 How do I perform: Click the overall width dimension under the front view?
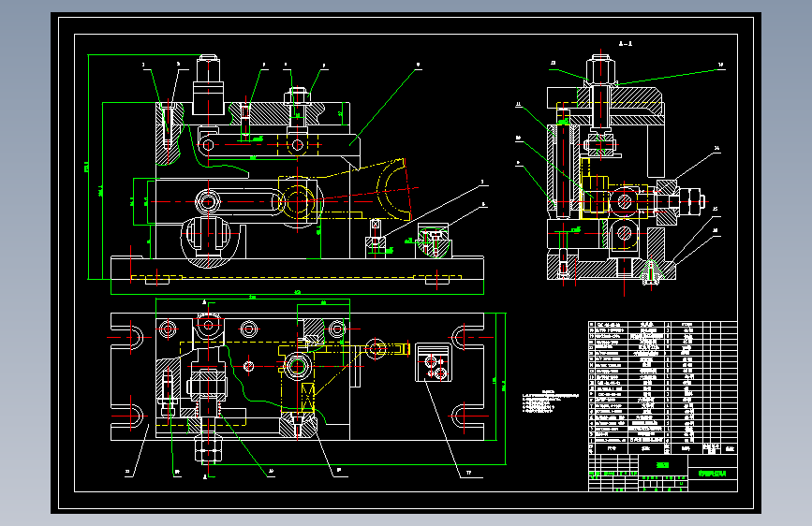tap(297, 293)
